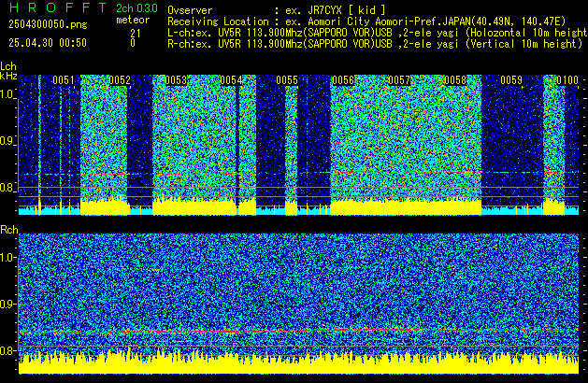
Task: Click time marker 0053
Action: 176,80
